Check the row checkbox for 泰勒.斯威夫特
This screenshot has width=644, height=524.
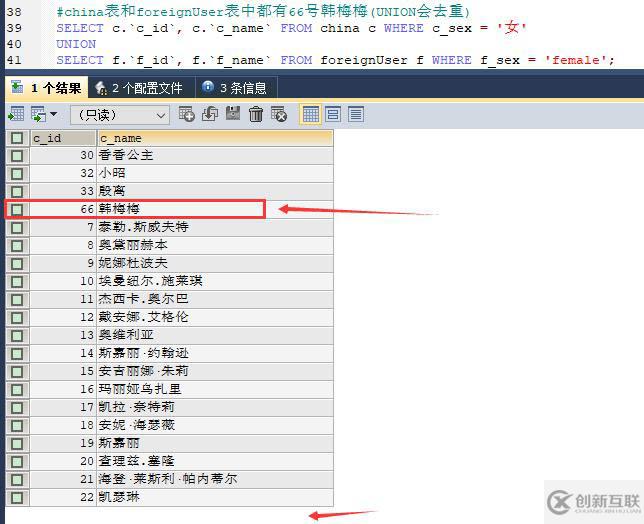[17, 228]
